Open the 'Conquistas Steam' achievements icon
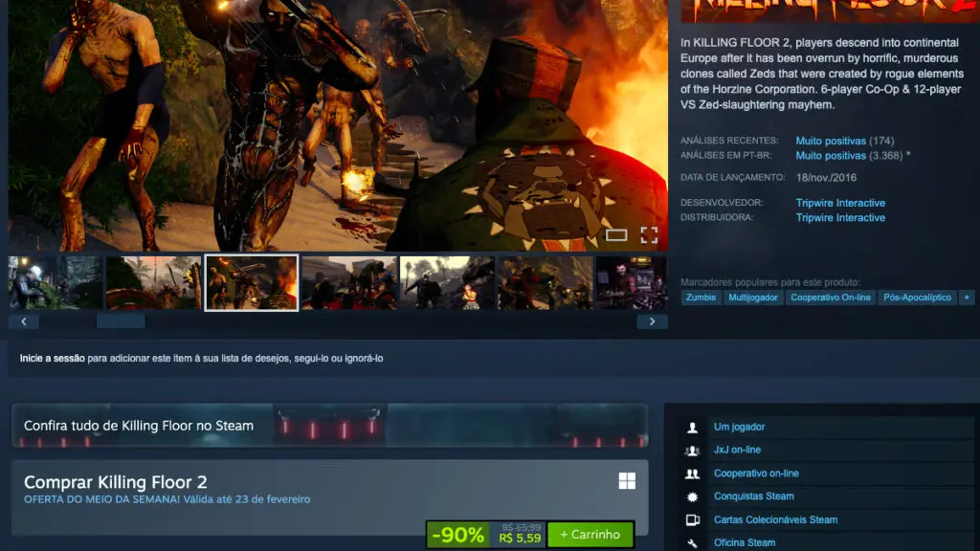980x551 pixels. click(691, 496)
